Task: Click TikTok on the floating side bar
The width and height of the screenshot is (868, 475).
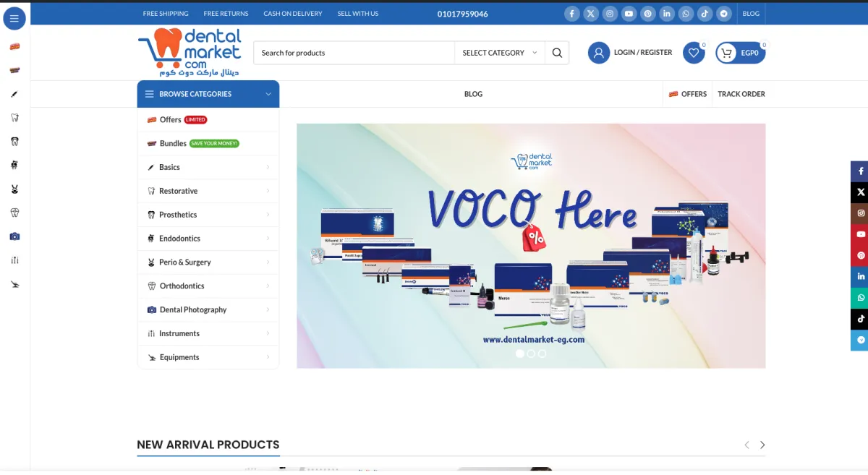Action: pos(859,319)
